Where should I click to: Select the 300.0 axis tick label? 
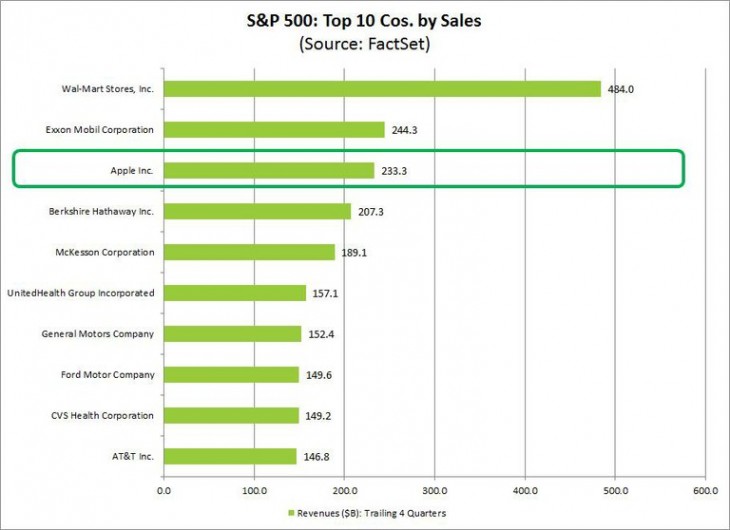point(434,491)
